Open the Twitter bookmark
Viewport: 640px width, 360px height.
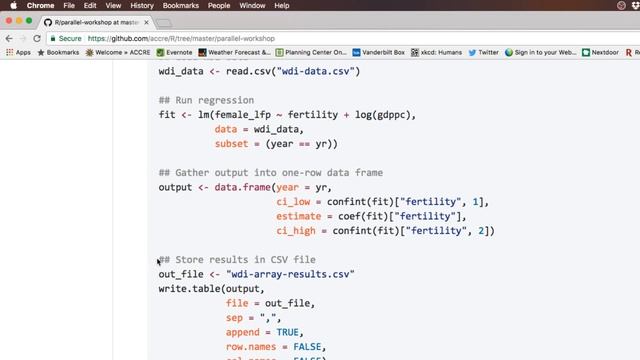click(484, 52)
